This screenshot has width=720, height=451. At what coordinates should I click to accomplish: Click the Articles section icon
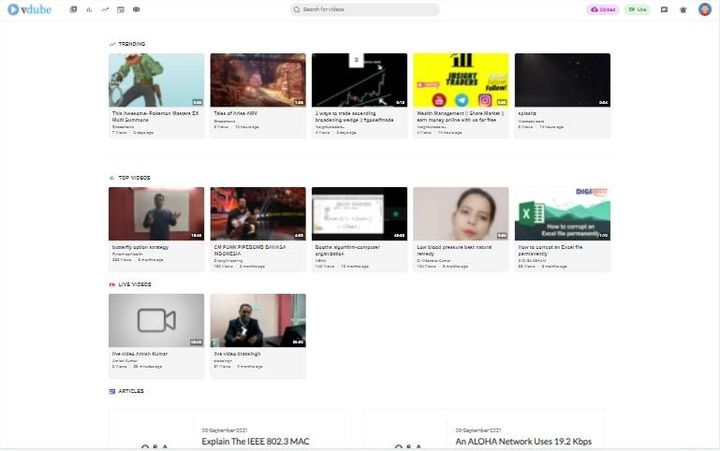(112, 391)
